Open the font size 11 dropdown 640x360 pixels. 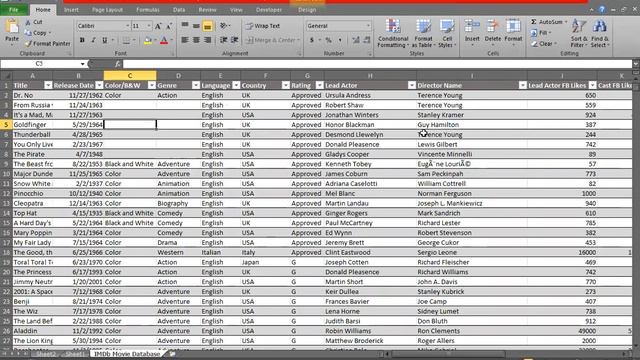[x=149, y=26]
